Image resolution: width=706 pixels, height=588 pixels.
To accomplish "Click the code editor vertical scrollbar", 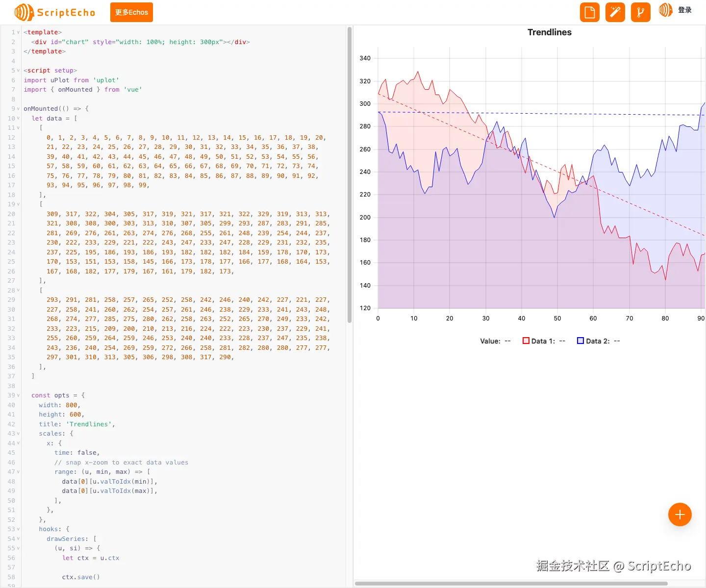I will pyautogui.click(x=350, y=175).
